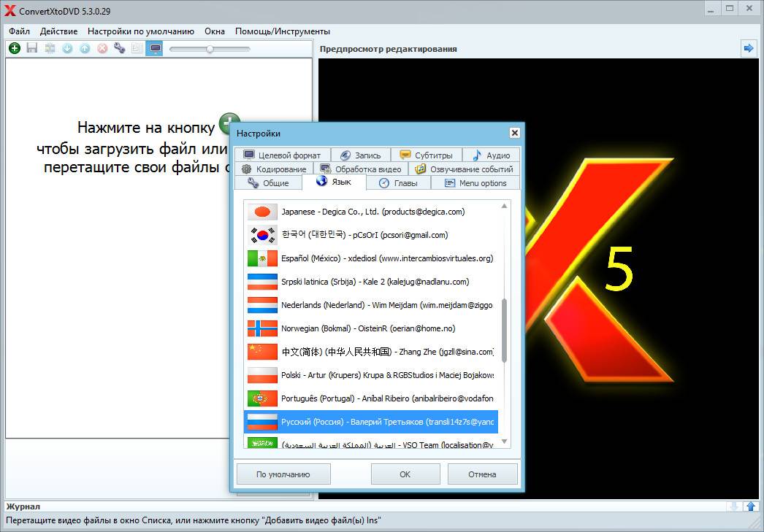Screen dimensions: 764x532
Task: Switch to the Целевой формат tab
Action: coord(282,155)
